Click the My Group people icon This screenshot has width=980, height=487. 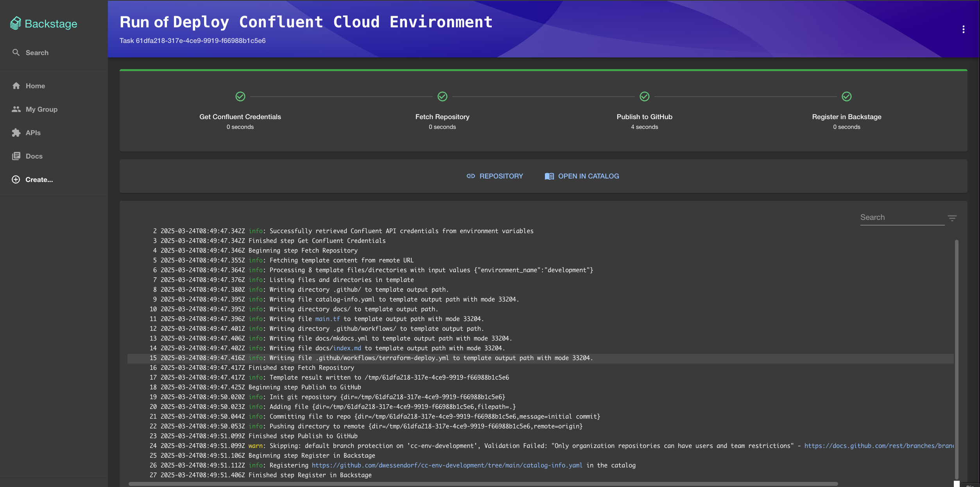pos(16,109)
